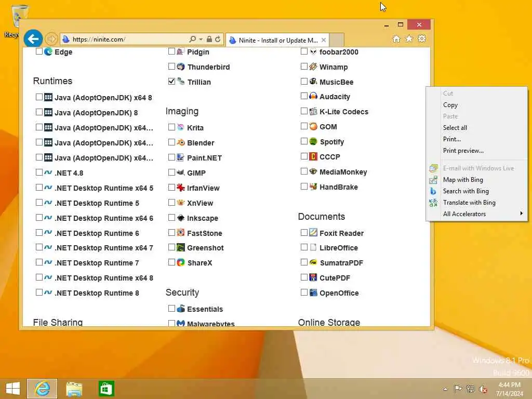Click the Malwarebytes icon
This screenshot has width=532, height=399.
[x=181, y=323]
